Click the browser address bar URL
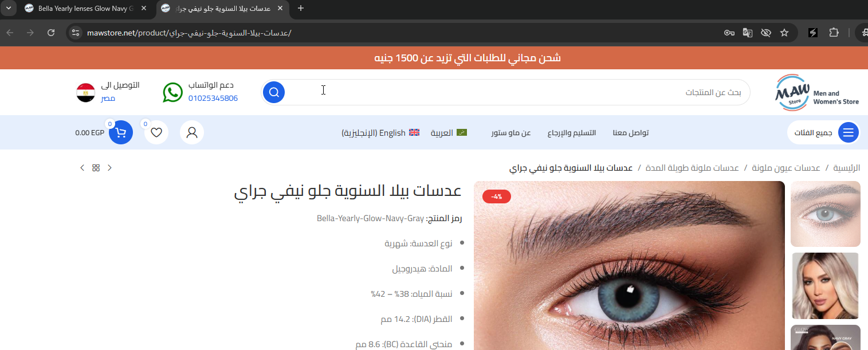 189,33
